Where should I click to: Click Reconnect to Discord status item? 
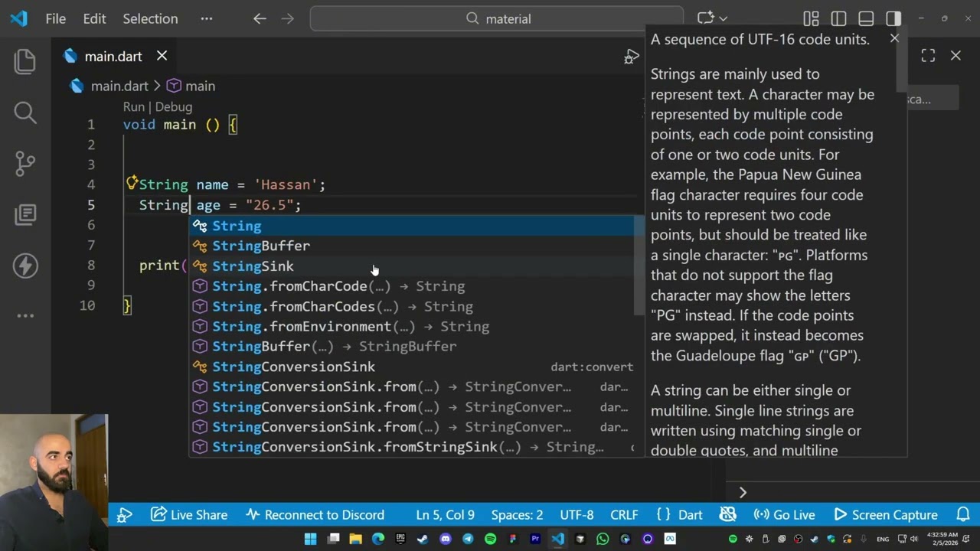315,515
